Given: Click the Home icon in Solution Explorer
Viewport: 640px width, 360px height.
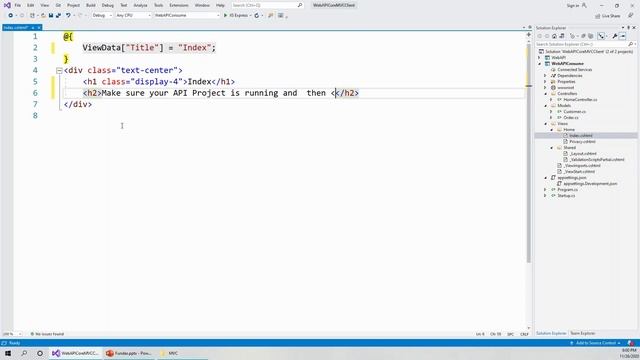Looking at the screenshot, I should coord(554,36).
